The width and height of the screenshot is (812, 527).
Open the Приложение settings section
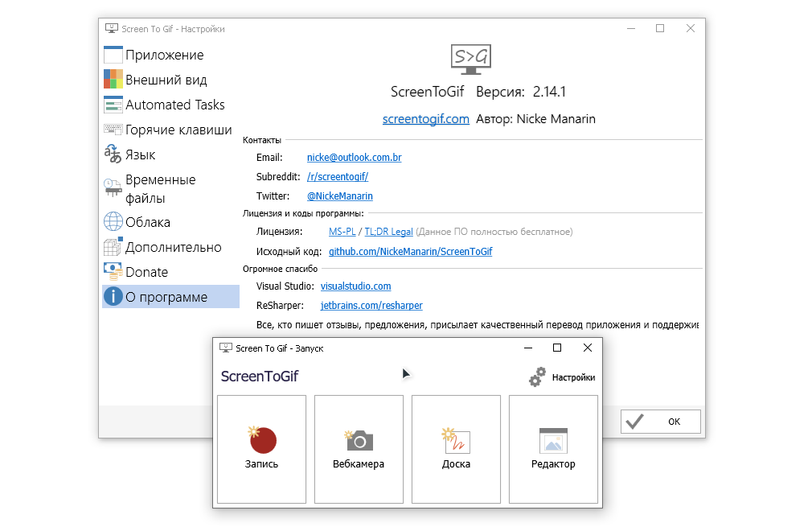tap(165, 55)
